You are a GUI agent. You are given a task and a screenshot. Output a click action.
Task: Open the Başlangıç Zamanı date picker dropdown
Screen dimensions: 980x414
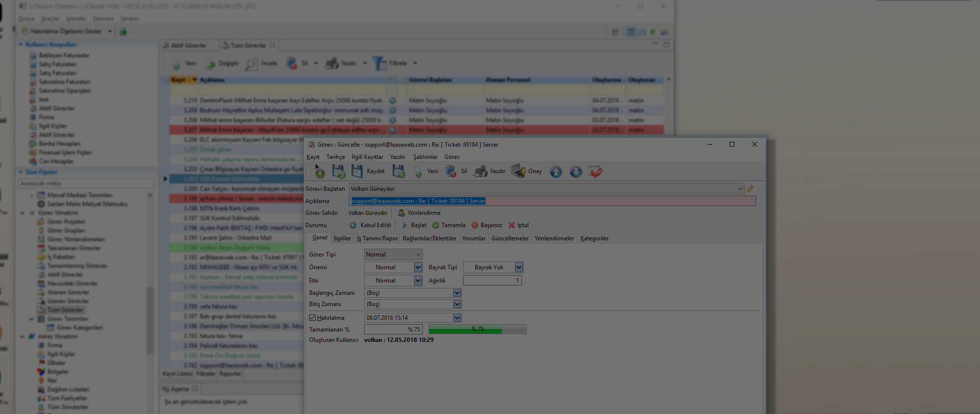coord(457,293)
